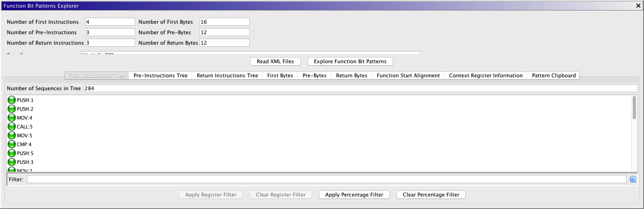Click into the Filter text field

pyautogui.click(x=326, y=180)
